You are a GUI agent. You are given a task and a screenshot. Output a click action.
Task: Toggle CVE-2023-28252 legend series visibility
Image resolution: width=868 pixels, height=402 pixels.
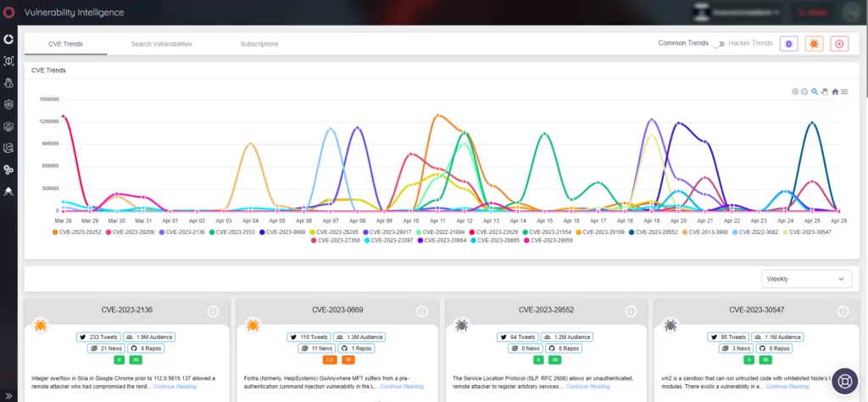tap(77, 232)
